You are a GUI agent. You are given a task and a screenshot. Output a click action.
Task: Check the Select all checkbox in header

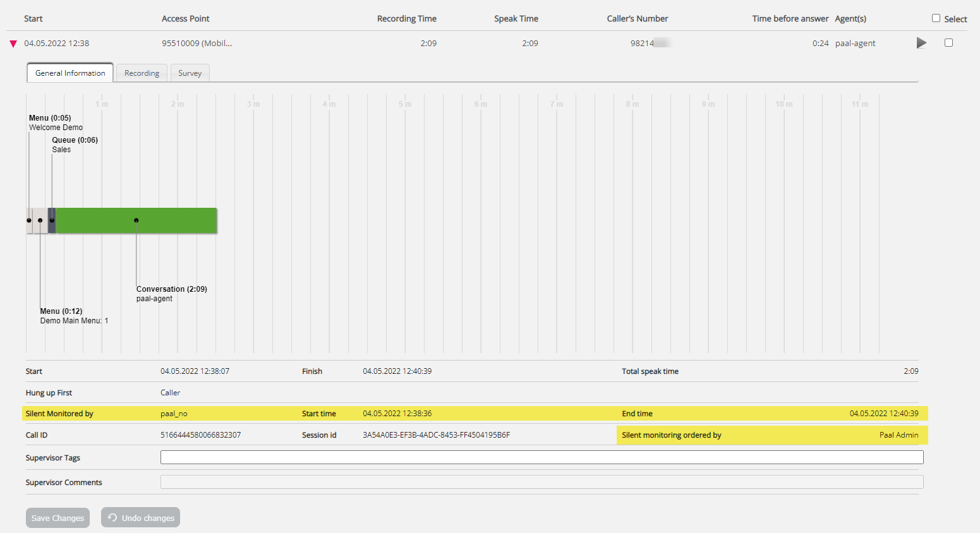coord(936,18)
